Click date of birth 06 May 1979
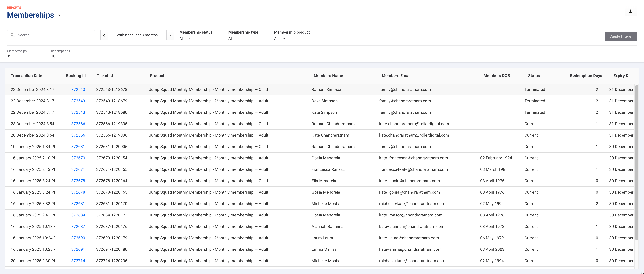644x274 pixels. [x=492, y=238]
